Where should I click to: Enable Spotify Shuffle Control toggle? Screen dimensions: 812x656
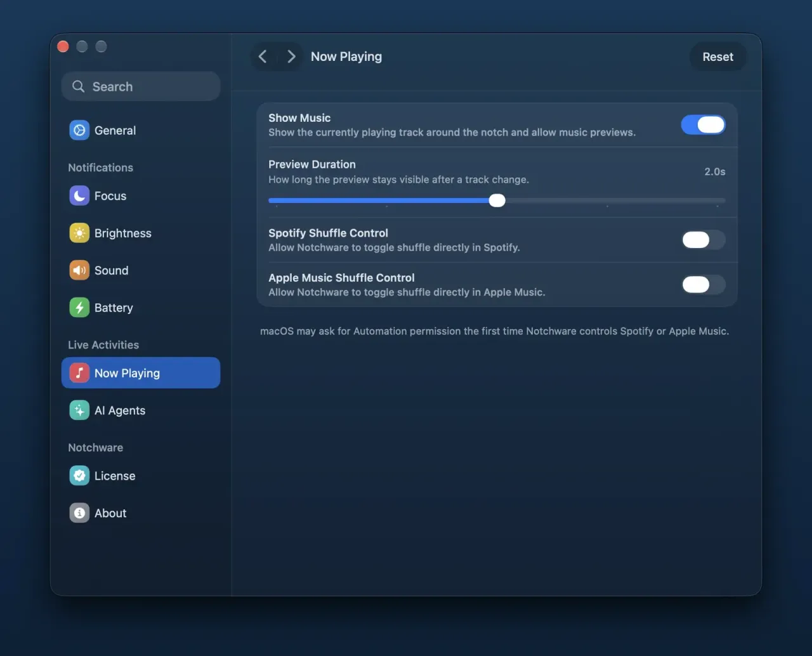pyautogui.click(x=703, y=240)
